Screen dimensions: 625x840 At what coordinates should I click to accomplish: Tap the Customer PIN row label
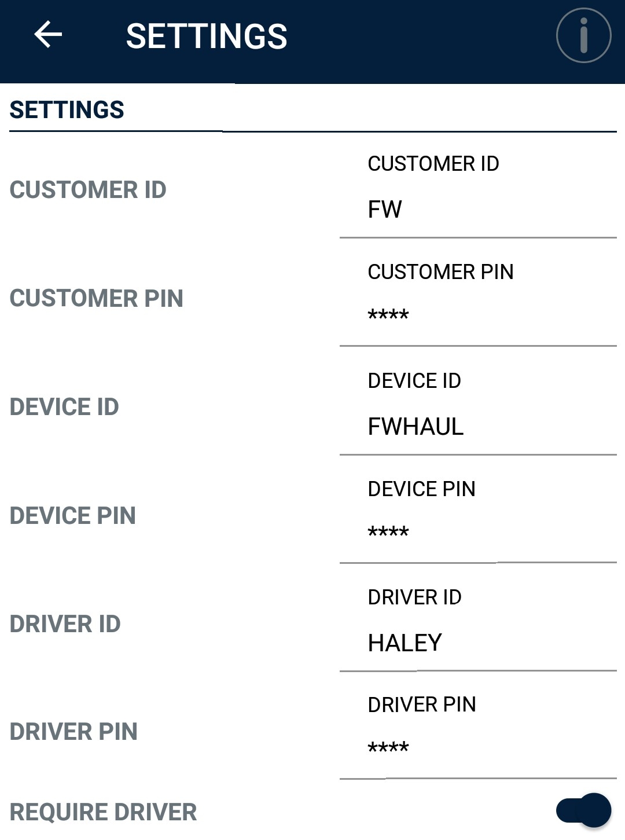click(x=97, y=299)
